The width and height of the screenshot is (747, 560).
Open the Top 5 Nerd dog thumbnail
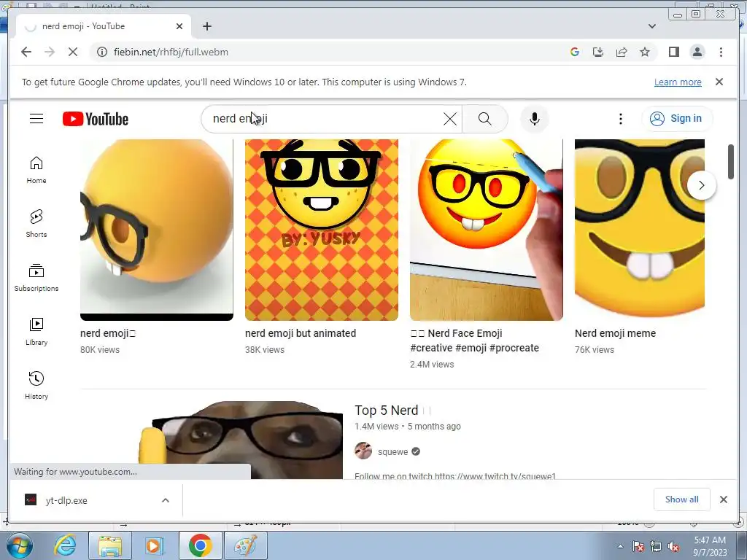pos(240,440)
